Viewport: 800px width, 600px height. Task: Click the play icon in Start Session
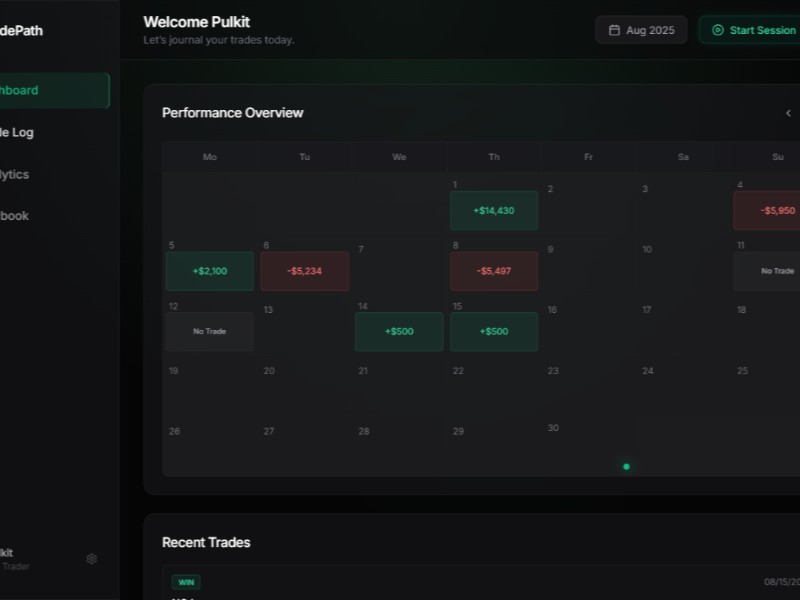tap(717, 30)
